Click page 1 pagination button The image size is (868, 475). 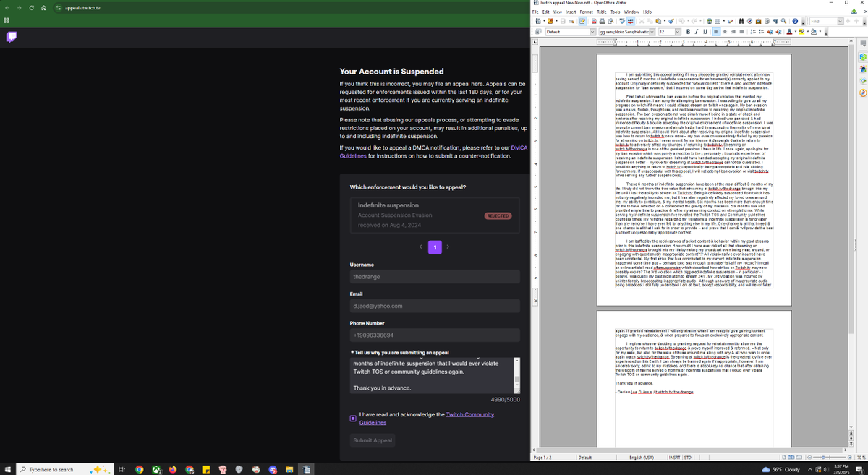pos(435,247)
